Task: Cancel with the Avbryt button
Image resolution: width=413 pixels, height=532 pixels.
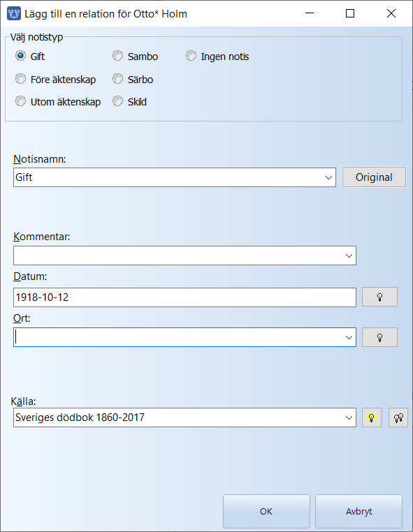Action: 358,511
